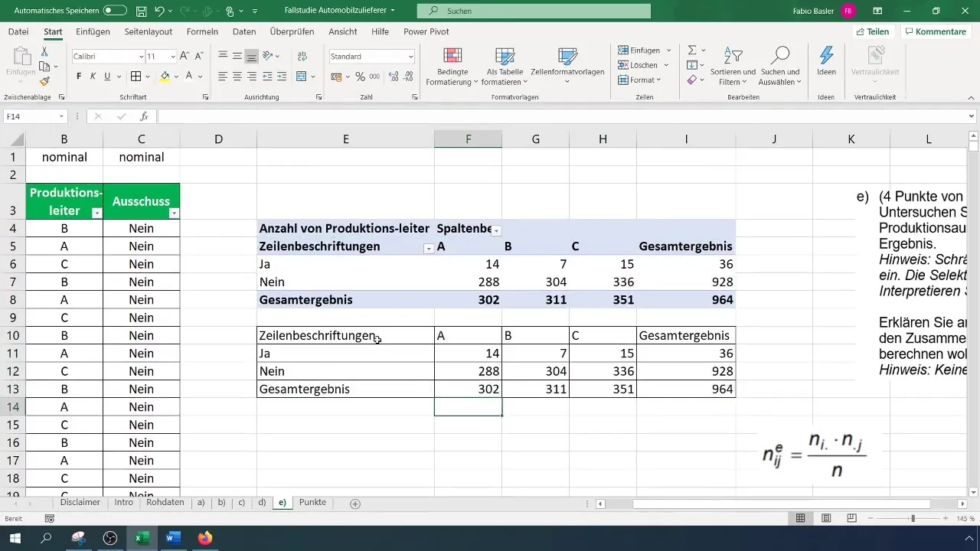Open the Formeln ribbon tab
980x551 pixels.
click(x=202, y=31)
